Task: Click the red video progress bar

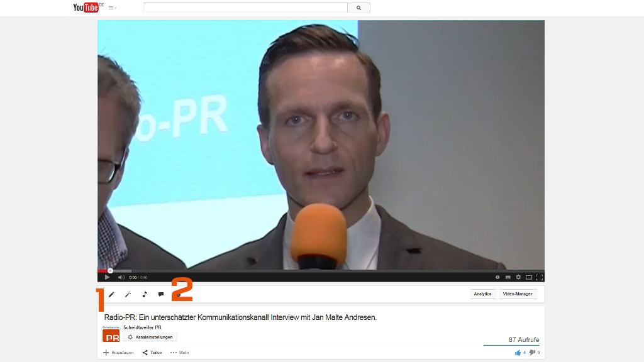Action: point(103,270)
